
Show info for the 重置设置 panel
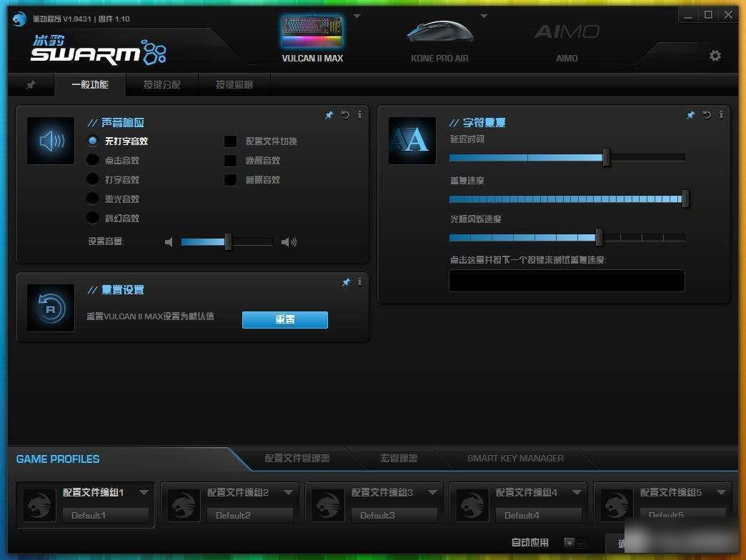click(359, 282)
